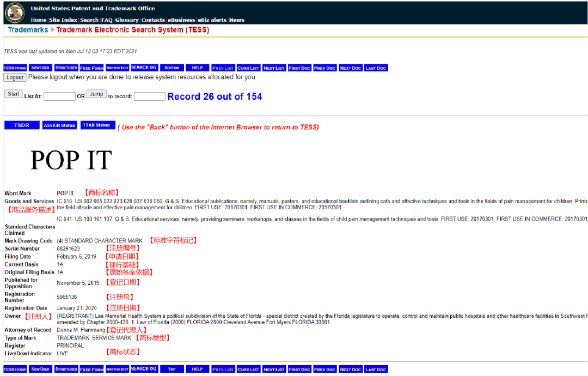Open the eBiz alerts link

tap(212, 20)
